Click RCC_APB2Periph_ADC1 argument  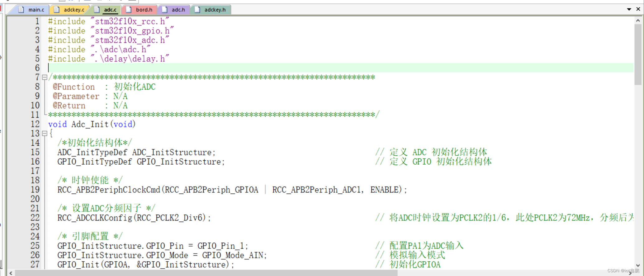click(316, 190)
